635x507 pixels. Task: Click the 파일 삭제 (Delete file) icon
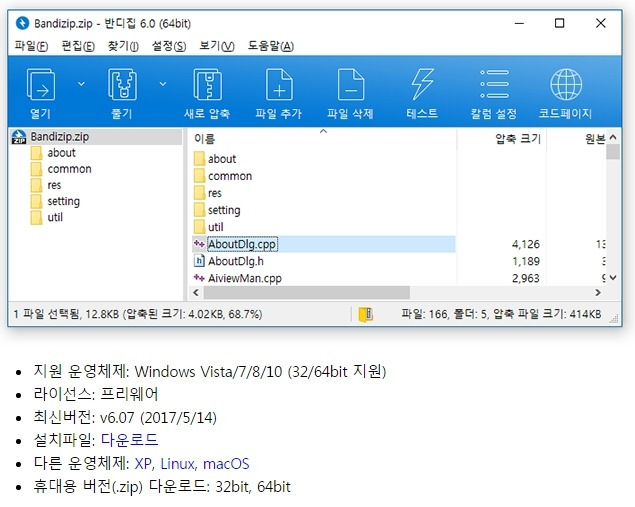(351, 85)
